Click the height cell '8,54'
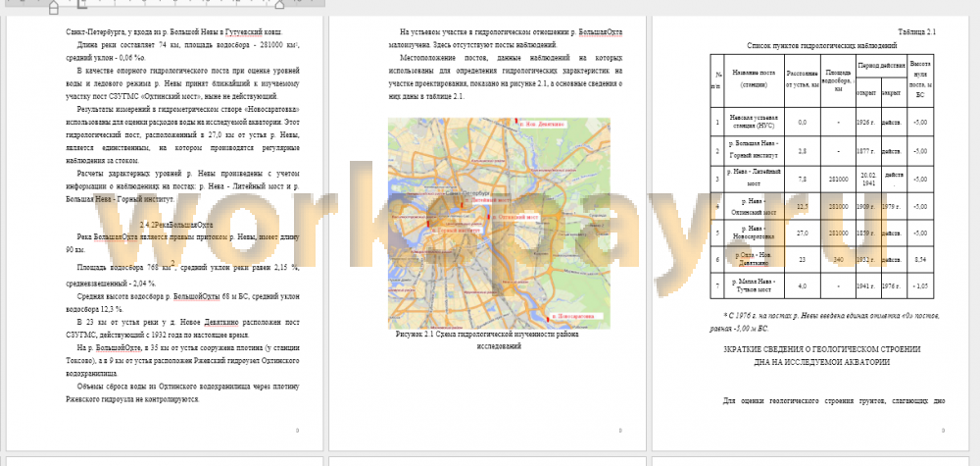 pyautogui.click(x=920, y=260)
